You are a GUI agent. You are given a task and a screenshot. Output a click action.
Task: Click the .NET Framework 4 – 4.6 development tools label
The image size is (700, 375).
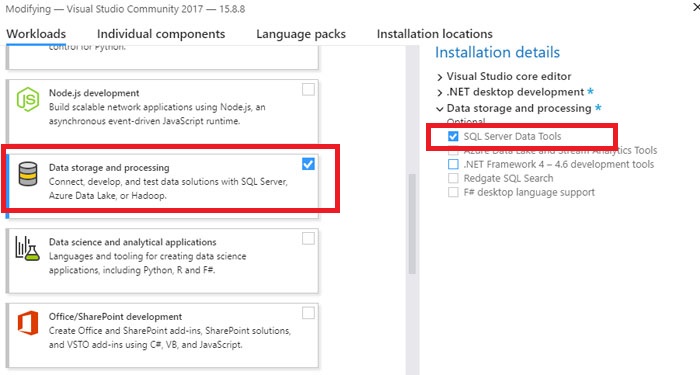pos(558,164)
